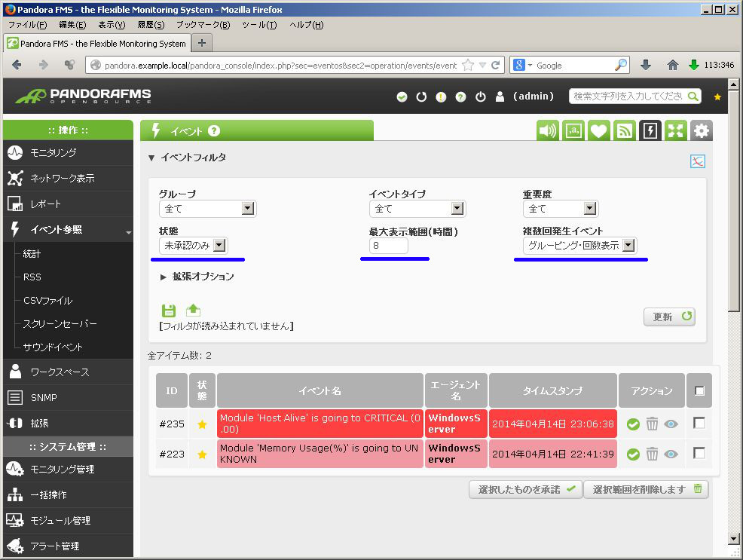Show details of event #235 eye icon

point(671,424)
